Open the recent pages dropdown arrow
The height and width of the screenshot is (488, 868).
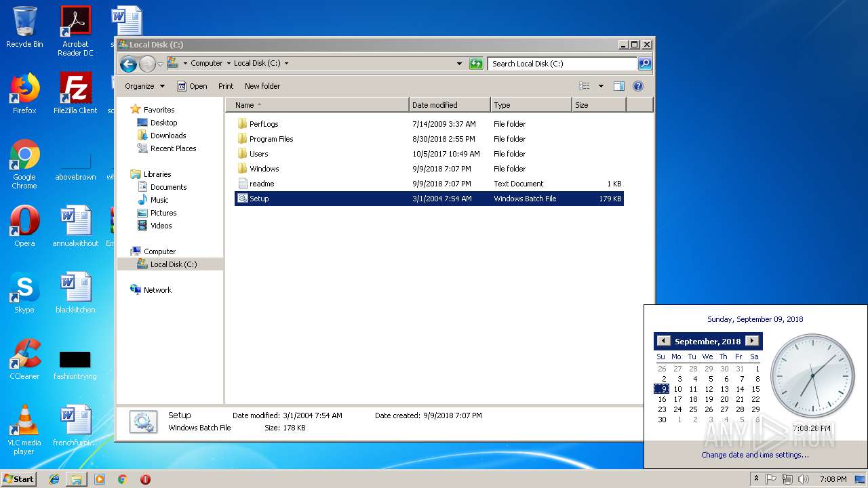point(161,64)
